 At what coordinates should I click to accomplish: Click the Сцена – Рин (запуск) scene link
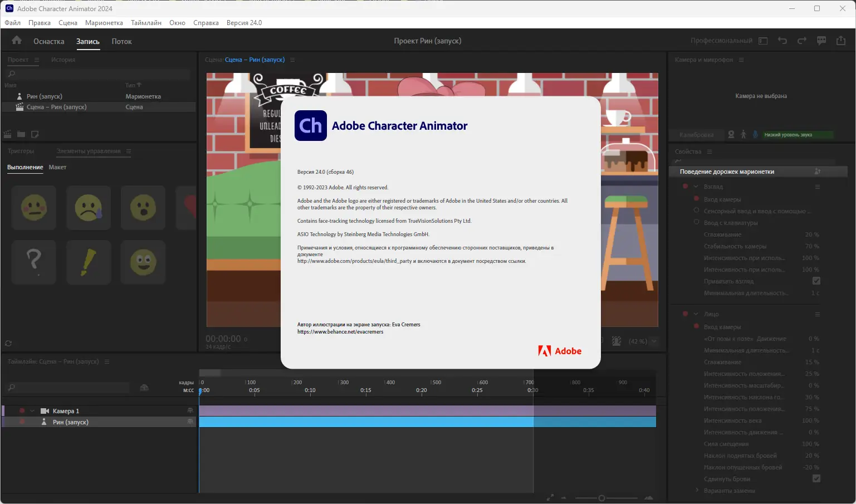(255, 60)
